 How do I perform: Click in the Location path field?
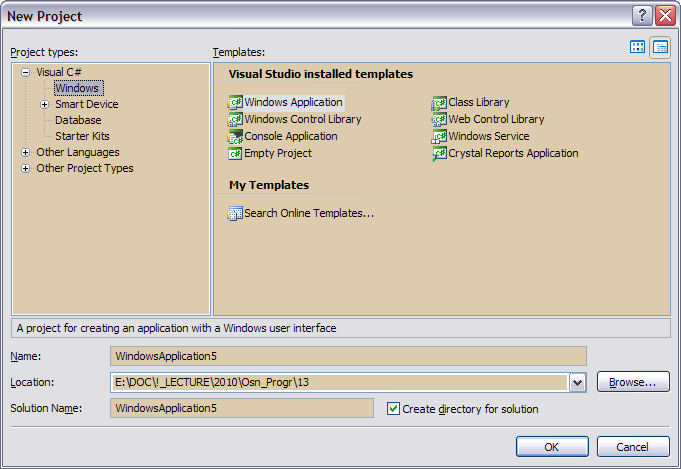coord(339,383)
